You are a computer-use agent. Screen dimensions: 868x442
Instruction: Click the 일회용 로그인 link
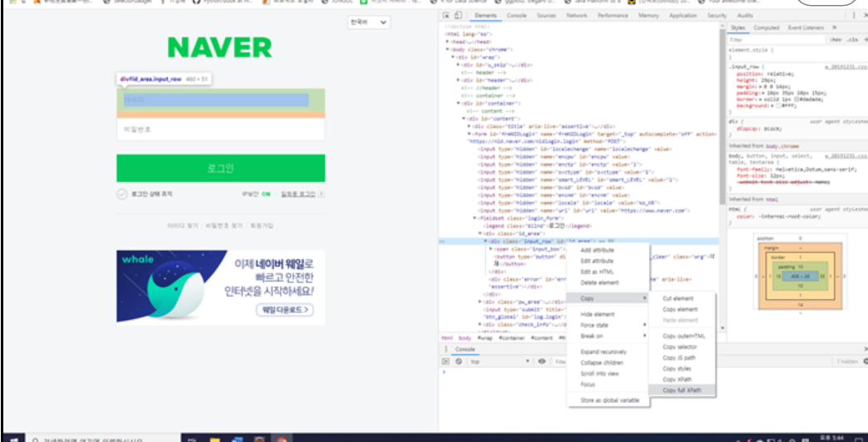point(298,194)
